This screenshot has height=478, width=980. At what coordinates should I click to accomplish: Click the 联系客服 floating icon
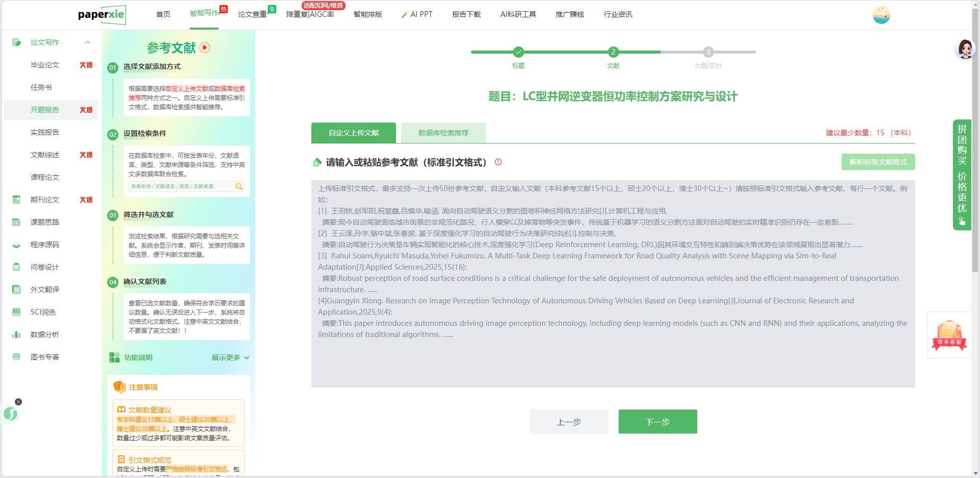[949, 335]
